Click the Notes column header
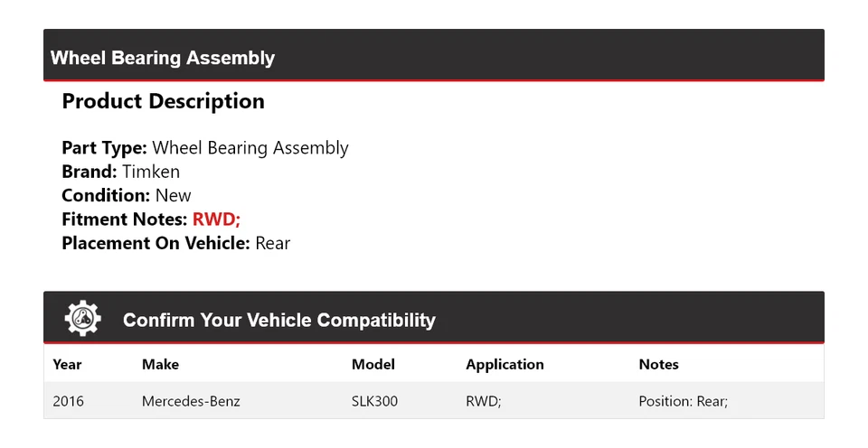This screenshot has height=448, width=868. [x=658, y=365]
